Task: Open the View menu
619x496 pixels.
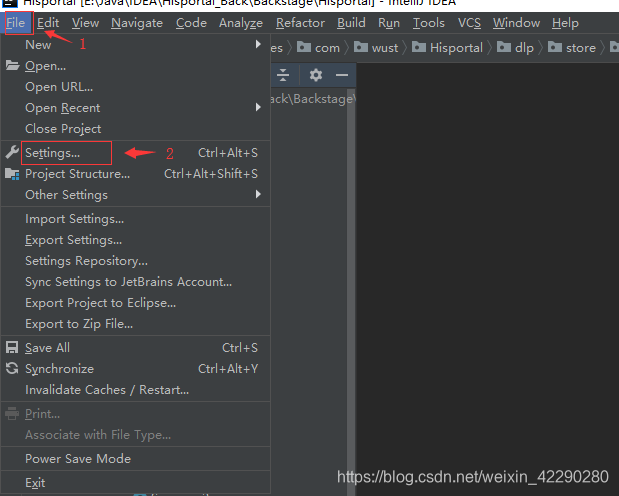Action: [x=85, y=23]
